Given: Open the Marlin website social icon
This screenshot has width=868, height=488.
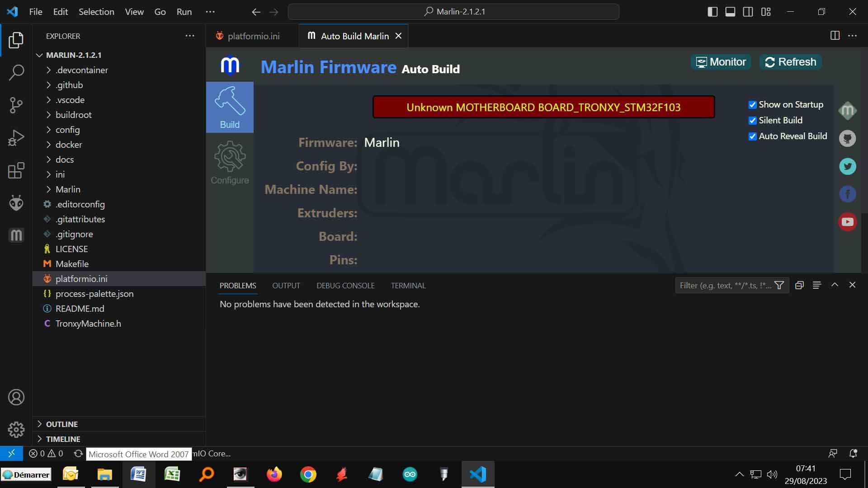Looking at the screenshot, I should (848, 111).
